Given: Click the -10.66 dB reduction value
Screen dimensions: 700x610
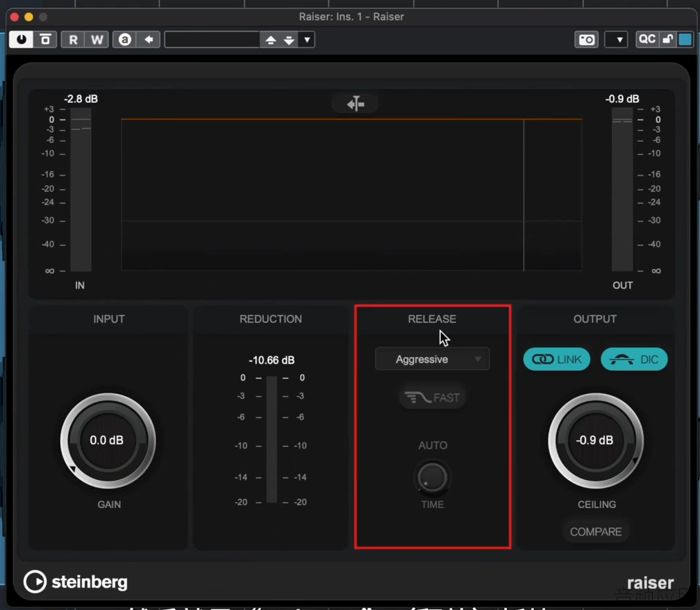Looking at the screenshot, I should 272,360.
